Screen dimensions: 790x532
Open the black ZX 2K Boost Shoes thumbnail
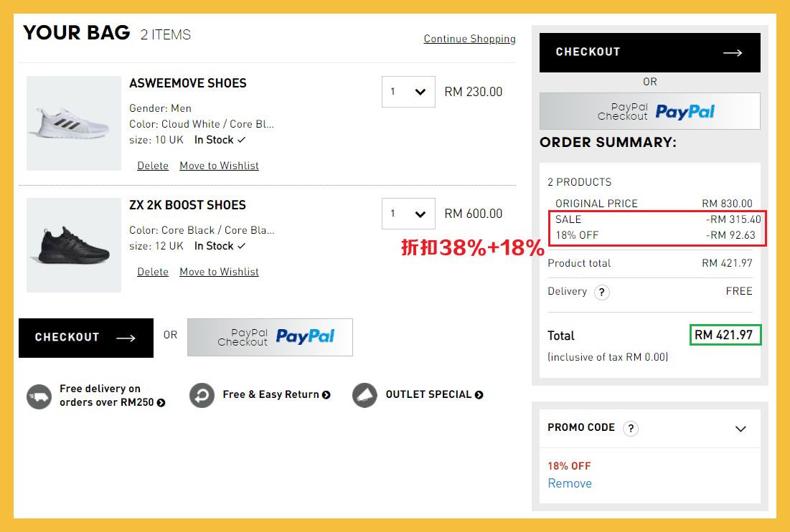(x=74, y=245)
